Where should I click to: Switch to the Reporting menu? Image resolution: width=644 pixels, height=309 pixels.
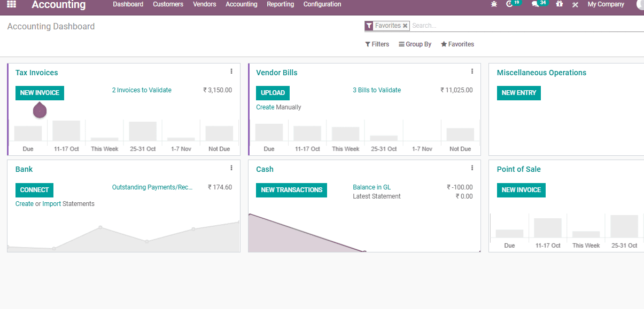[280, 4]
